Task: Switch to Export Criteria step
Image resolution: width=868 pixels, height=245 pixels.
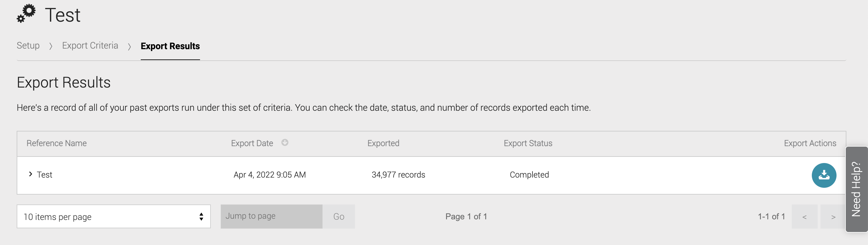Action: click(90, 45)
